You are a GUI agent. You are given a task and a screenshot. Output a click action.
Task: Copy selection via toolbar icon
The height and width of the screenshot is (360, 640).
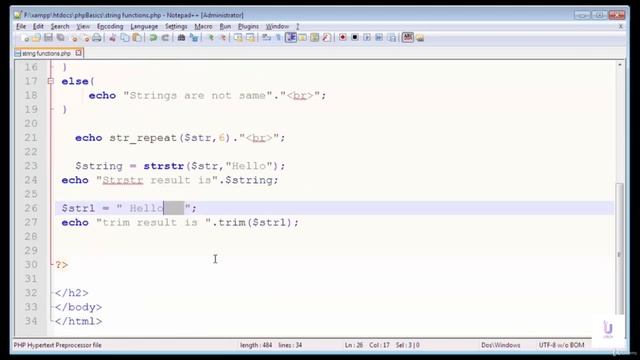tap(124, 38)
